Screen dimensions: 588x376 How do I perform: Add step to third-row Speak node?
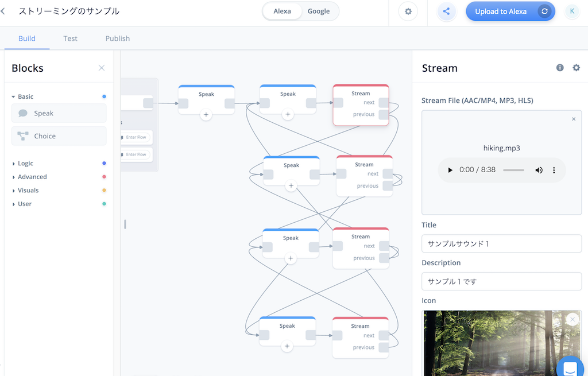click(290, 258)
